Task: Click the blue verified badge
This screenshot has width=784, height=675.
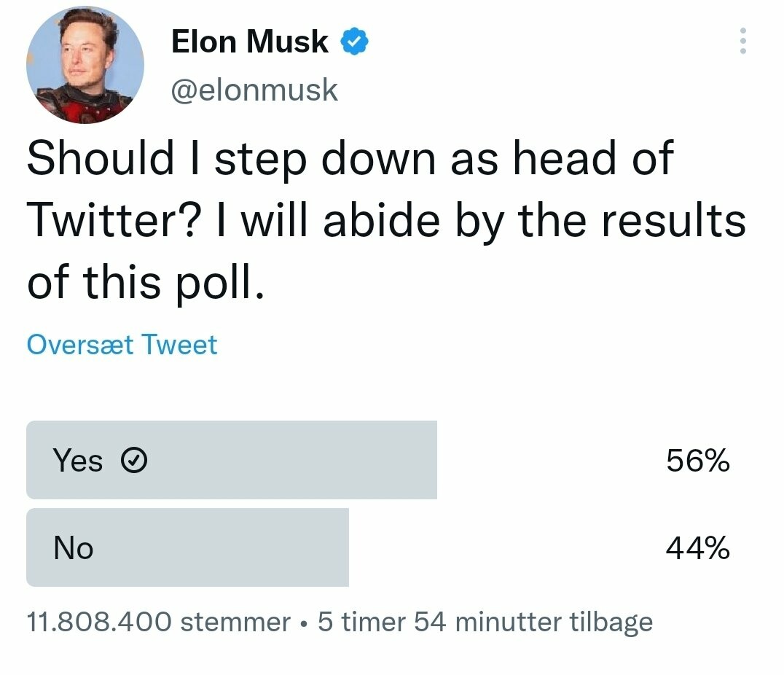Action: 354,42
